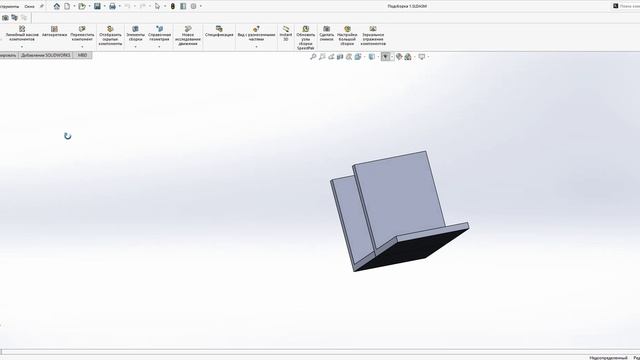Viewport: 640px width, 360px height.
Task: Open the Options gear icon
Action: click(x=194, y=6)
